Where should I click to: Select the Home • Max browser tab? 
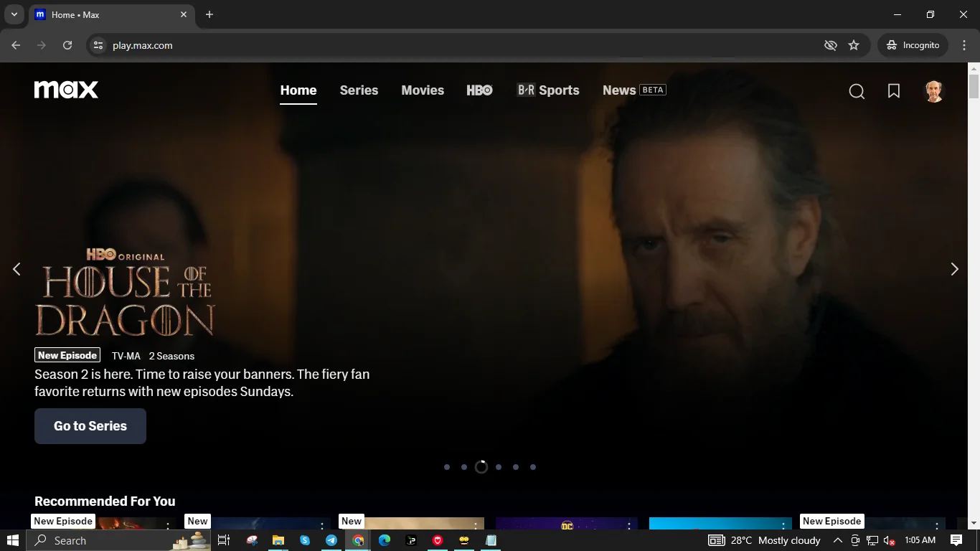click(x=111, y=14)
